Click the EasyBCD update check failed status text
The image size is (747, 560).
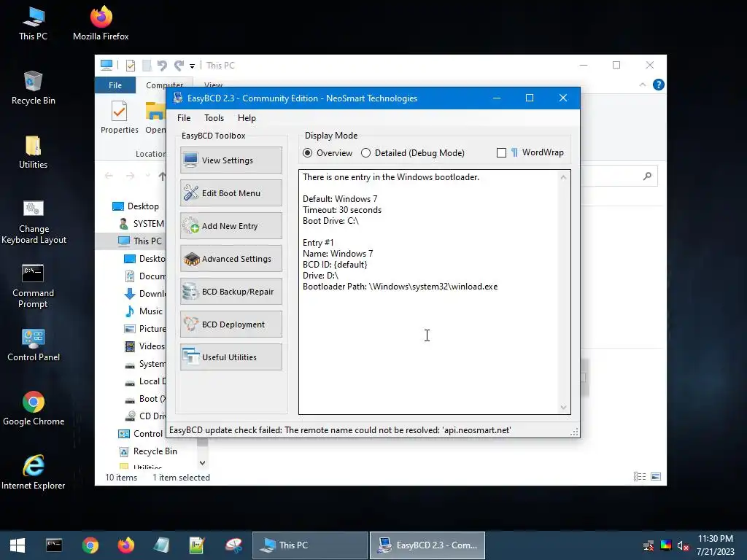point(340,430)
